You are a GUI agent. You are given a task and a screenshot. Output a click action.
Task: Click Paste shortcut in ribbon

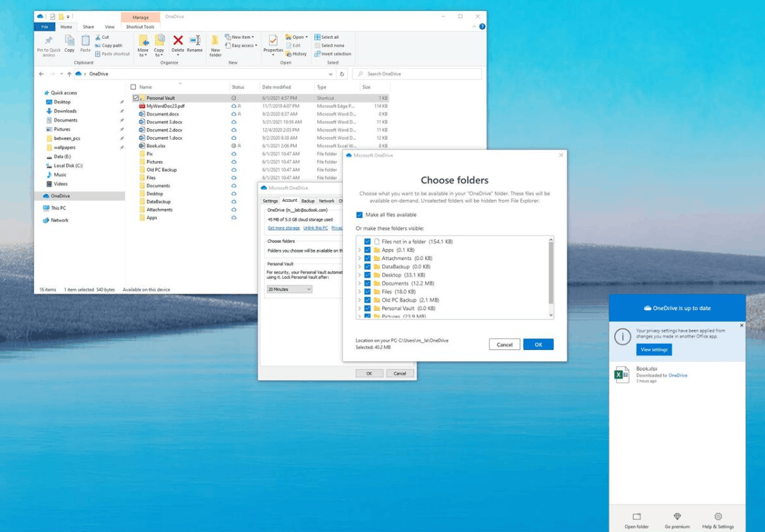(113, 54)
